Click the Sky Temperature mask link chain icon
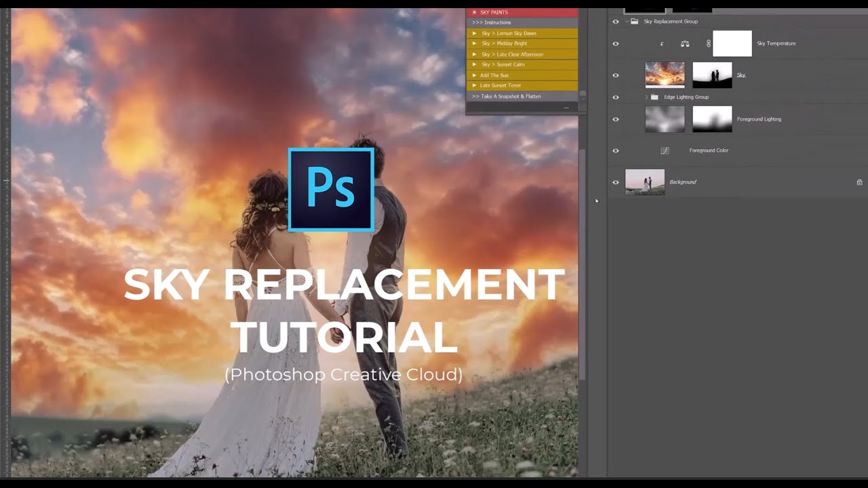The width and height of the screenshot is (868, 488). [709, 43]
